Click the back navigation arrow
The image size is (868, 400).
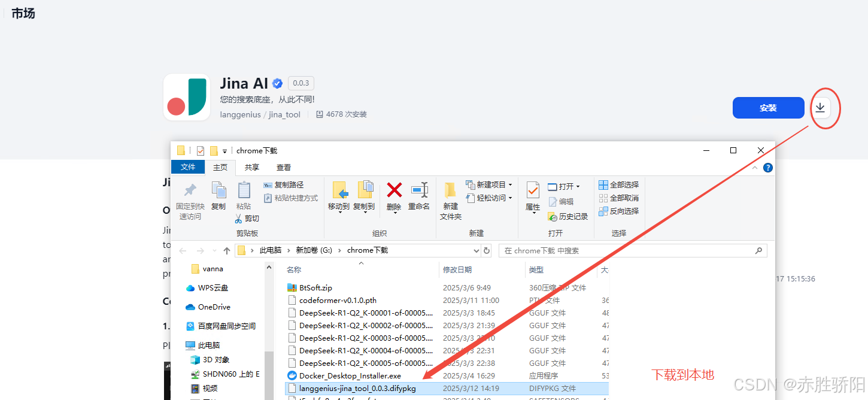183,251
